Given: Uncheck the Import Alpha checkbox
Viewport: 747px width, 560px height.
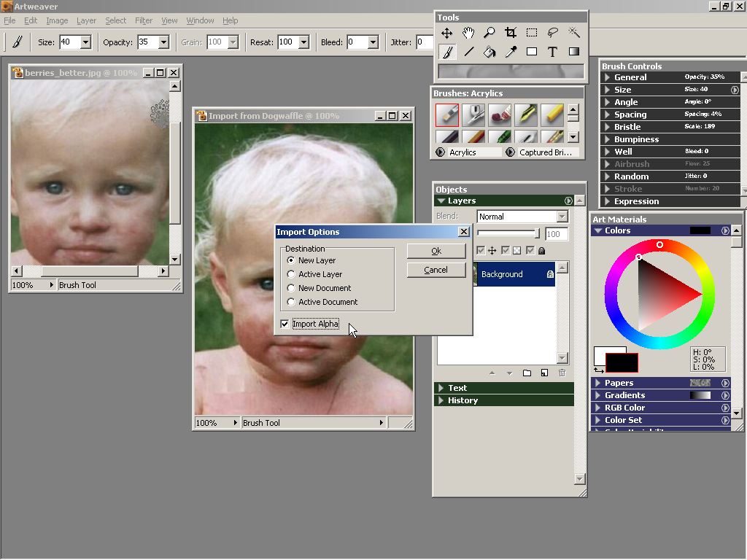Looking at the screenshot, I should (x=285, y=324).
